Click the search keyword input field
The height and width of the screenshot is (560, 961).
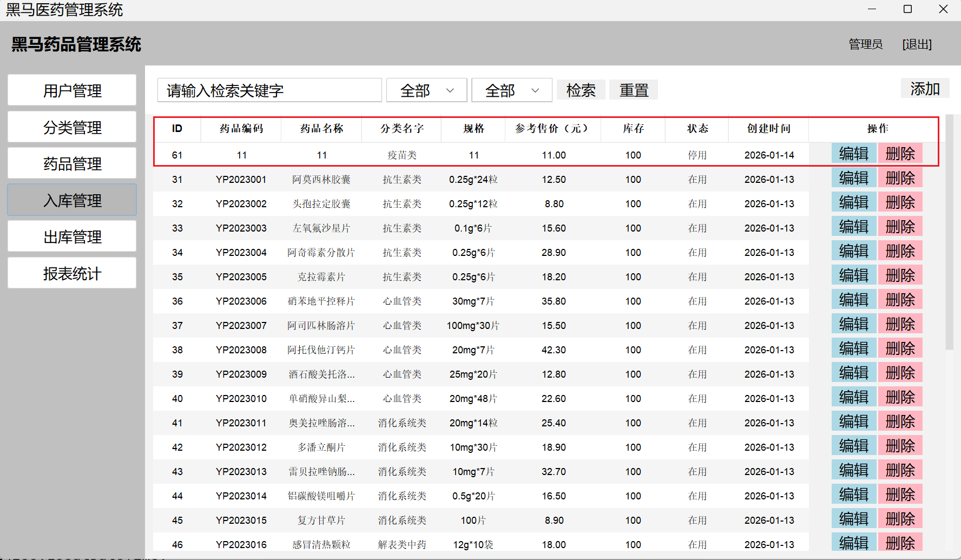(x=269, y=90)
